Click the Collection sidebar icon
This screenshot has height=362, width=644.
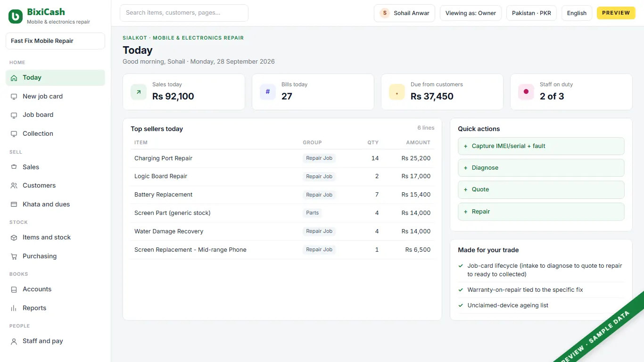[x=14, y=134]
